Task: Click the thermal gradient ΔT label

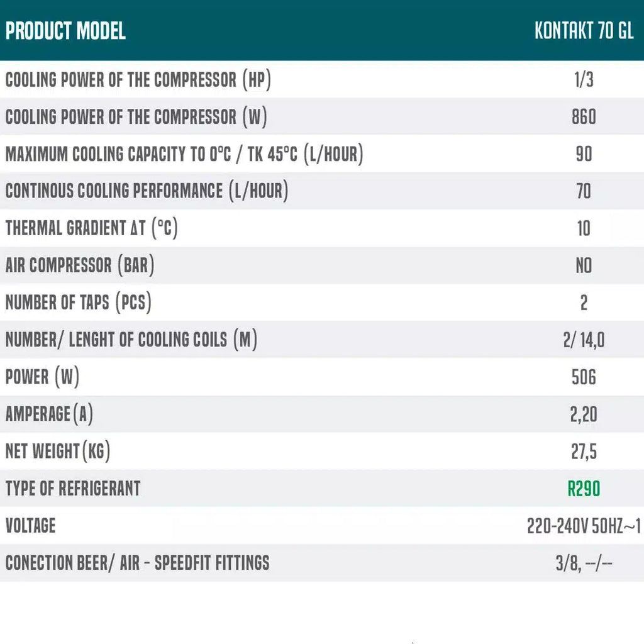Action: tap(92, 228)
